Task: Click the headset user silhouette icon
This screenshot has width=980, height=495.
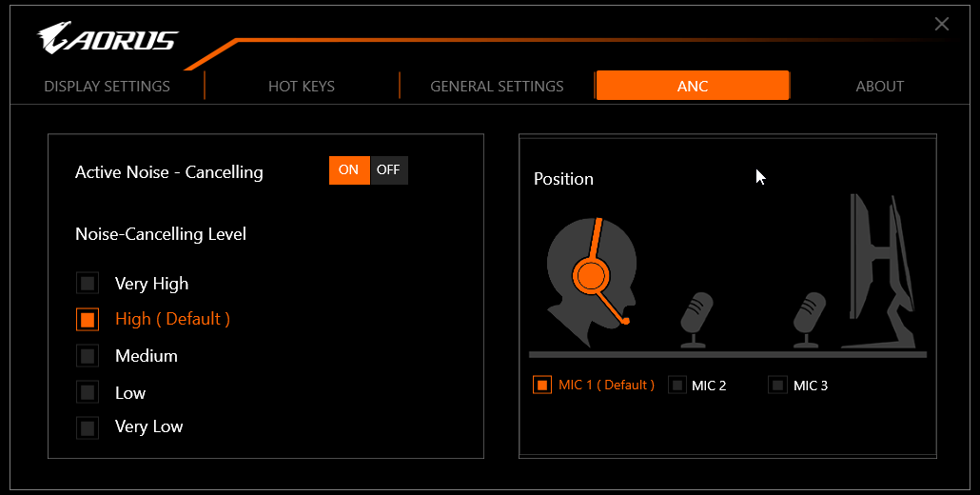Action: click(591, 274)
